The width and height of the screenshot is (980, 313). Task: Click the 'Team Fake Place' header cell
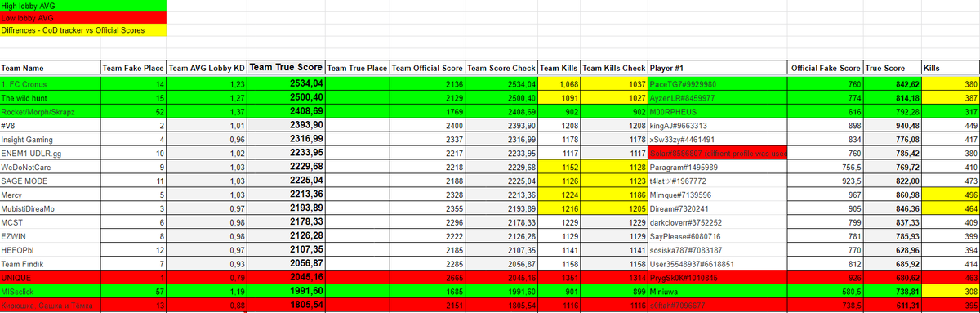coord(133,68)
